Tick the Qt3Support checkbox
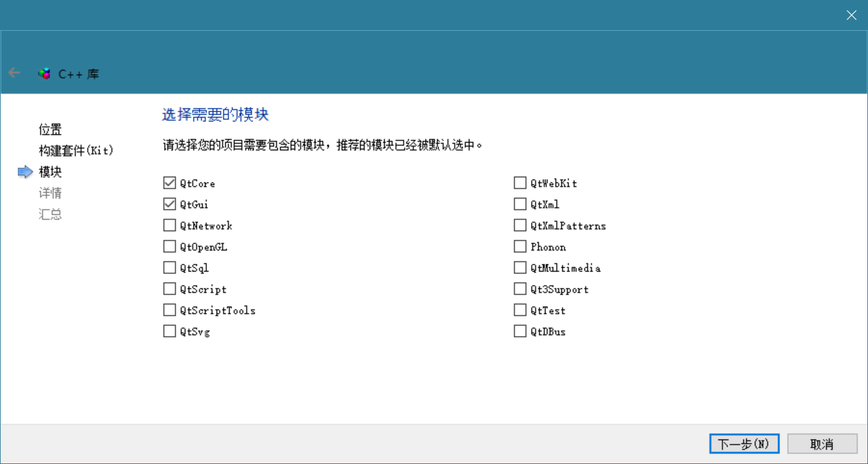The height and width of the screenshot is (464, 868). (520, 289)
